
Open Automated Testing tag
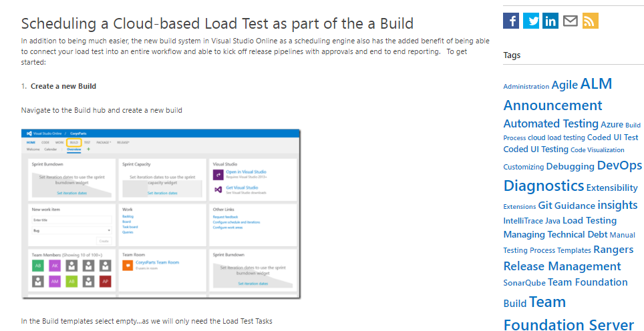click(x=550, y=124)
